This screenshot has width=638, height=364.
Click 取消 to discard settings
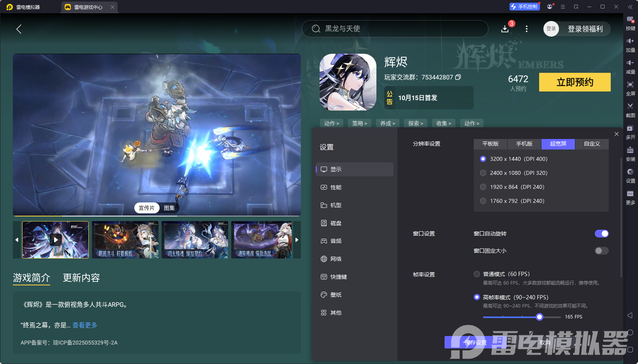[545, 343]
